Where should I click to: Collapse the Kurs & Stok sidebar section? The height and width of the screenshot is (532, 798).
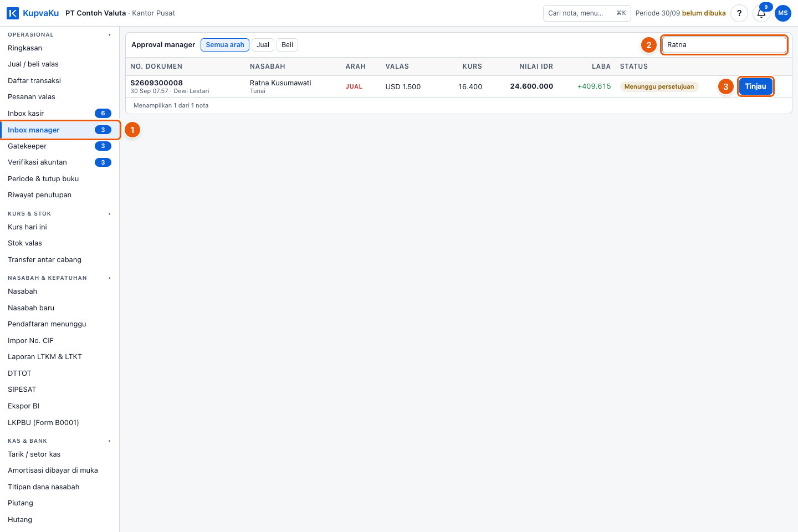tap(110, 214)
